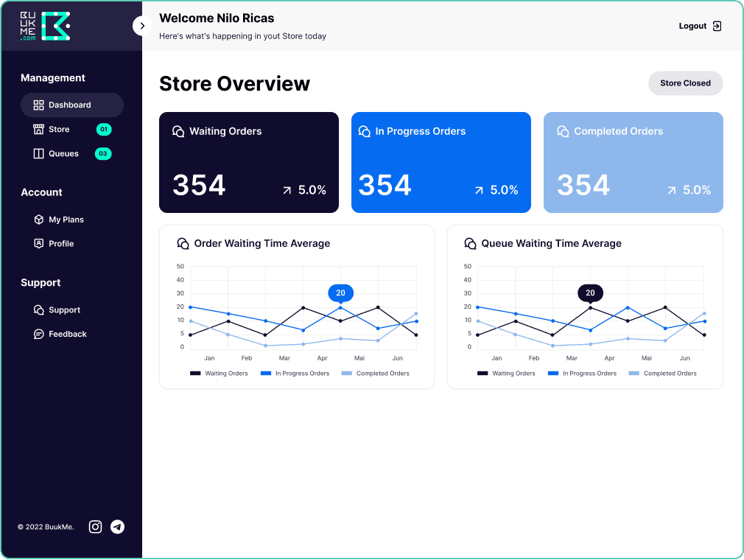Viewport: 744px width, 560px height.
Task: Open the In Progress Orders card
Action: [441, 162]
